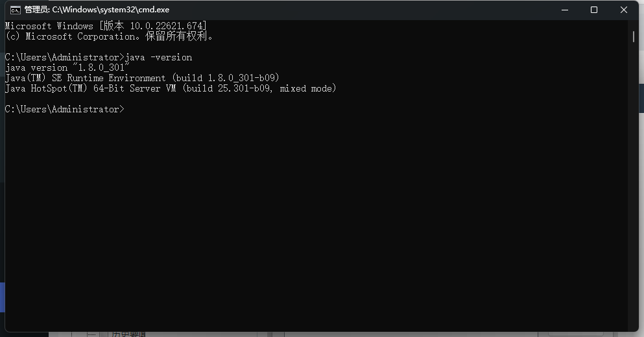This screenshot has width=644, height=337.
Task: Click the build 1.8.0_301-b09 text
Action: pyautogui.click(x=226, y=78)
